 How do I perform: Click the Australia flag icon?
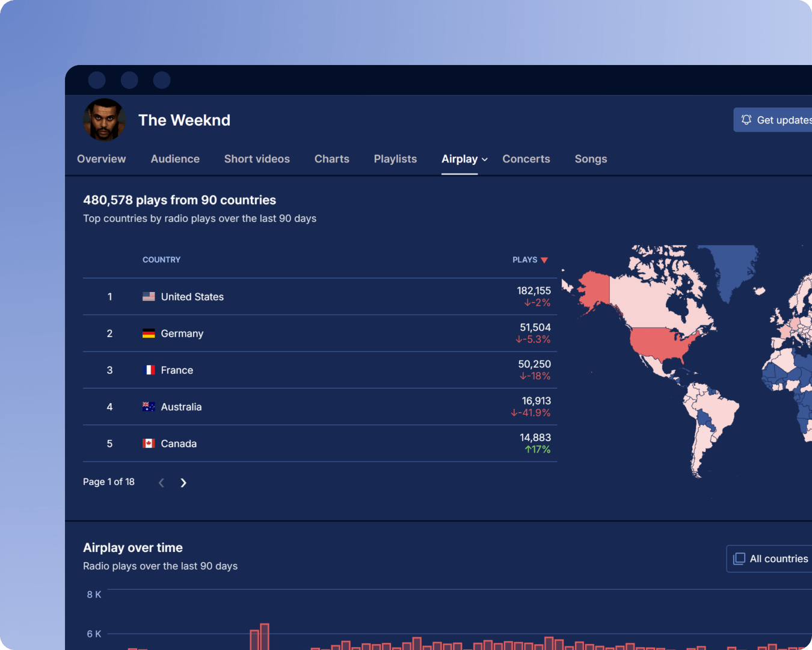click(149, 407)
